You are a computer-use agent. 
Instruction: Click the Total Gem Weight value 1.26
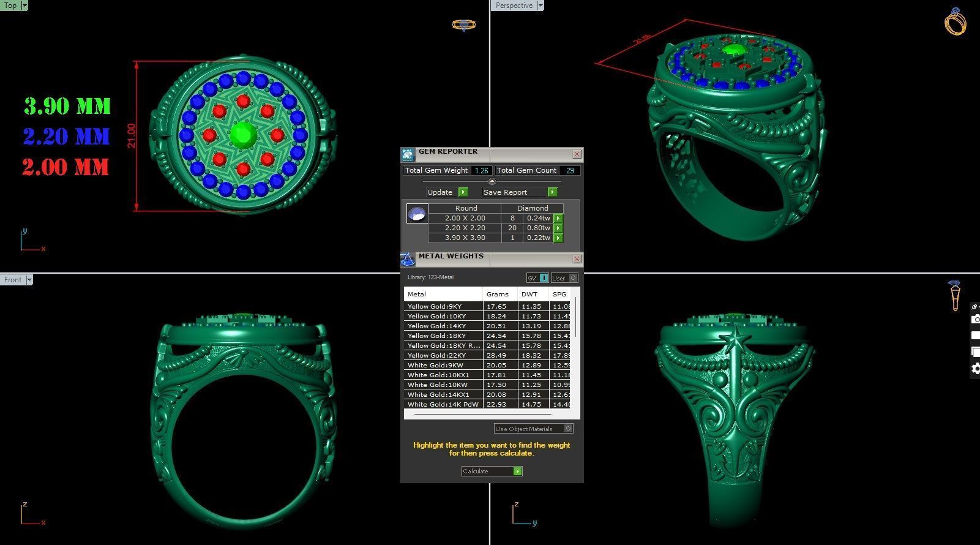pyautogui.click(x=482, y=170)
